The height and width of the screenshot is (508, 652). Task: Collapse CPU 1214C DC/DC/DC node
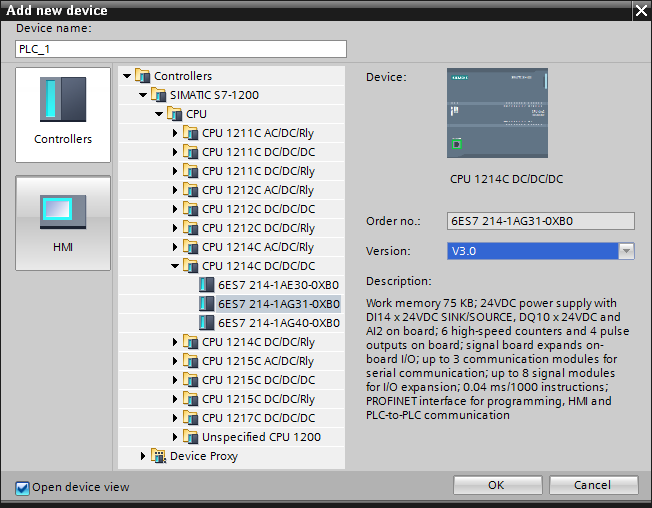[x=175, y=266]
